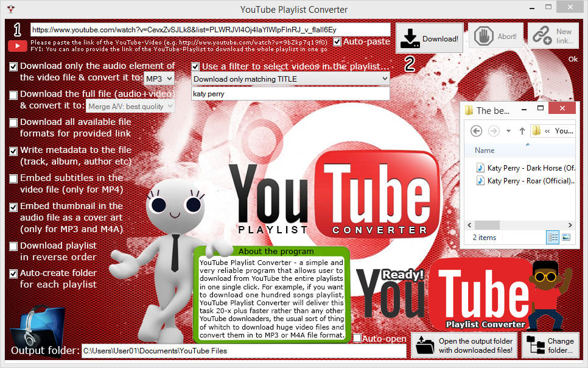Enable Download all available file formats
Screen dimensions: 588x368
click(13, 123)
